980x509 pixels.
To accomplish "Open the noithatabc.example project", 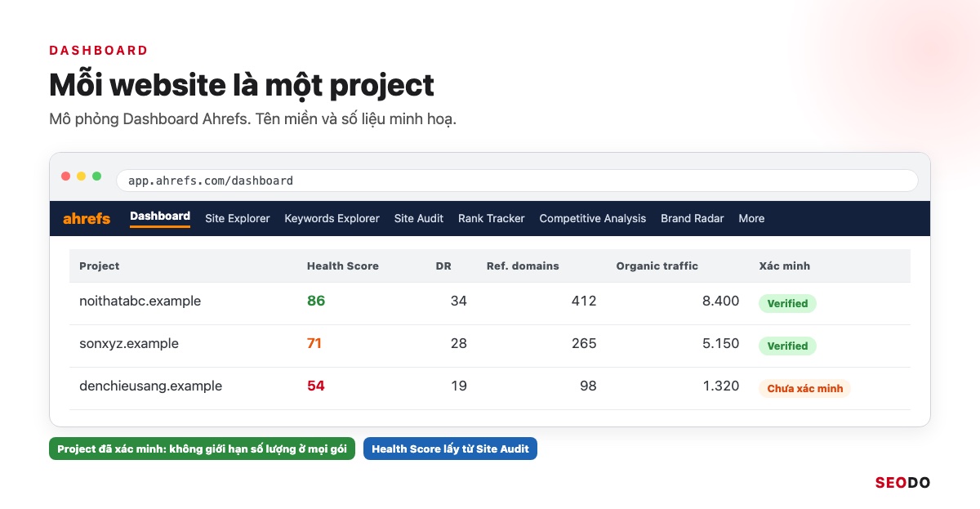I will pos(140,301).
